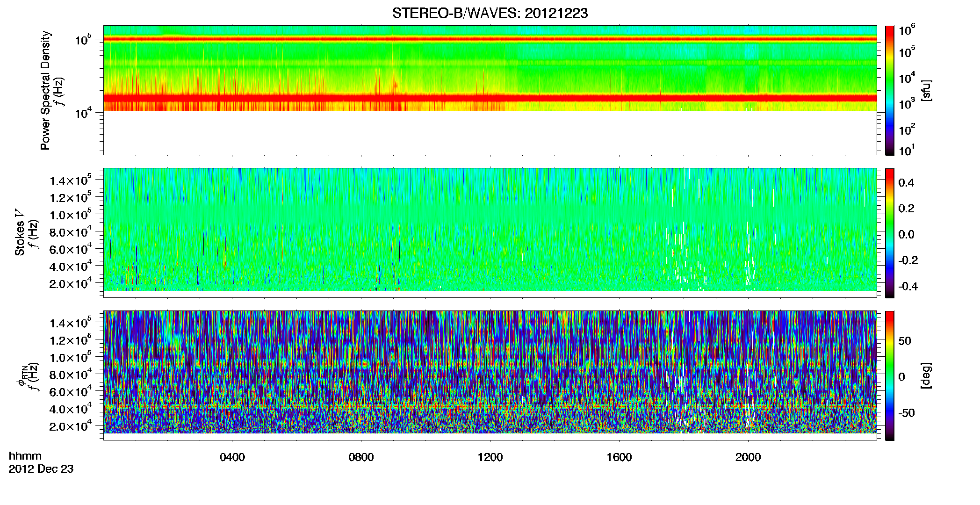The height and width of the screenshot is (505, 980).
Task: Click the phi RTN angle colorbar
Action: pyautogui.click(x=890, y=375)
